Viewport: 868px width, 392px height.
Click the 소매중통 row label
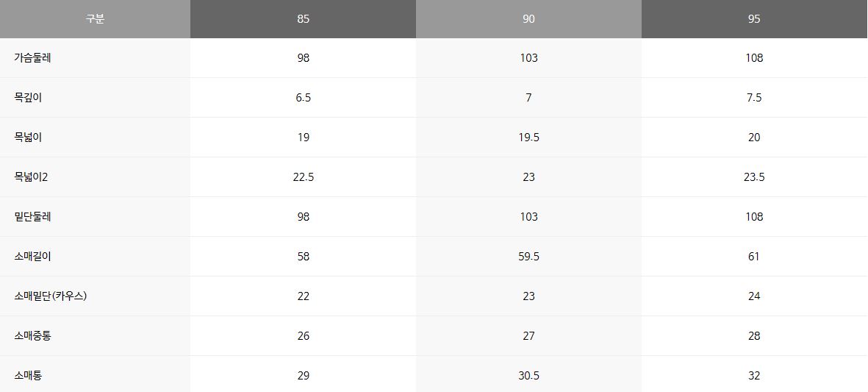coord(32,336)
